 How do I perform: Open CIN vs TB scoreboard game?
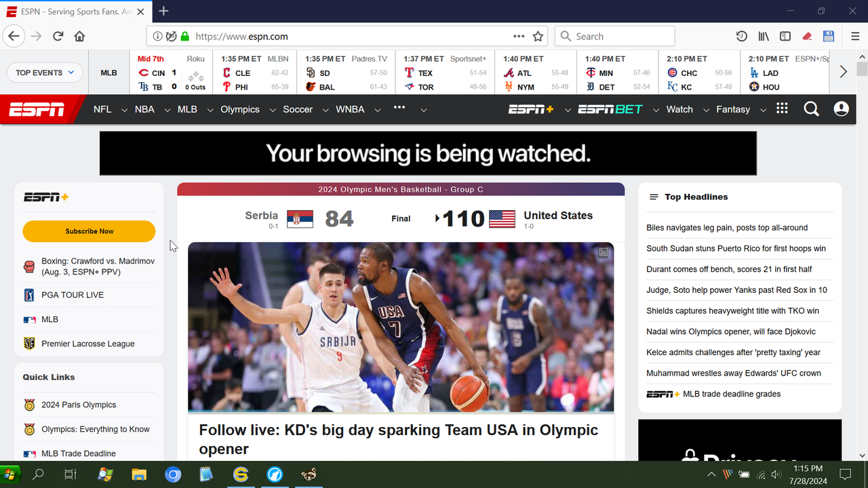tap(171, 73)
